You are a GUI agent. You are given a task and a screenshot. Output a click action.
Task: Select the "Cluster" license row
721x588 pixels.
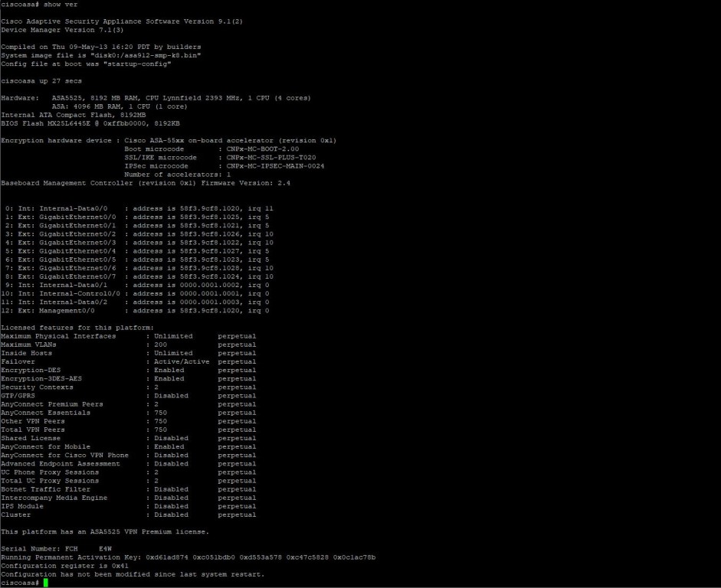(x=129, y=515)
